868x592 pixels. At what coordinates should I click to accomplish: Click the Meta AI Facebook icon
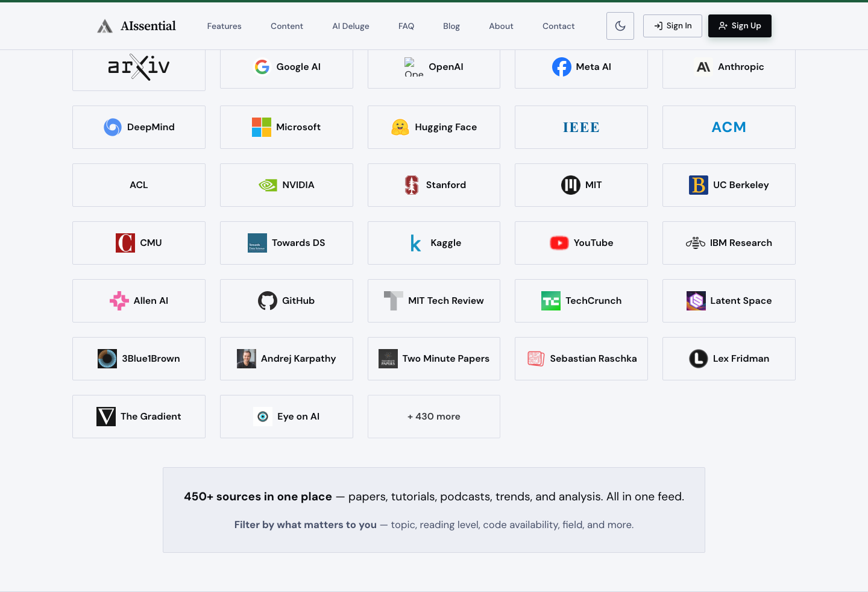point(562,67)
